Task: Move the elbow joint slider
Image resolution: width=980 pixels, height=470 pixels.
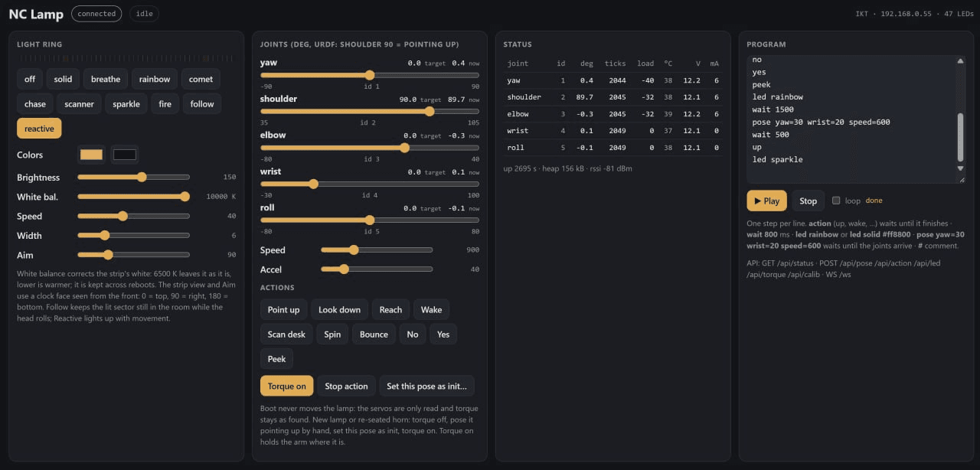Action: tap(370, 148)
